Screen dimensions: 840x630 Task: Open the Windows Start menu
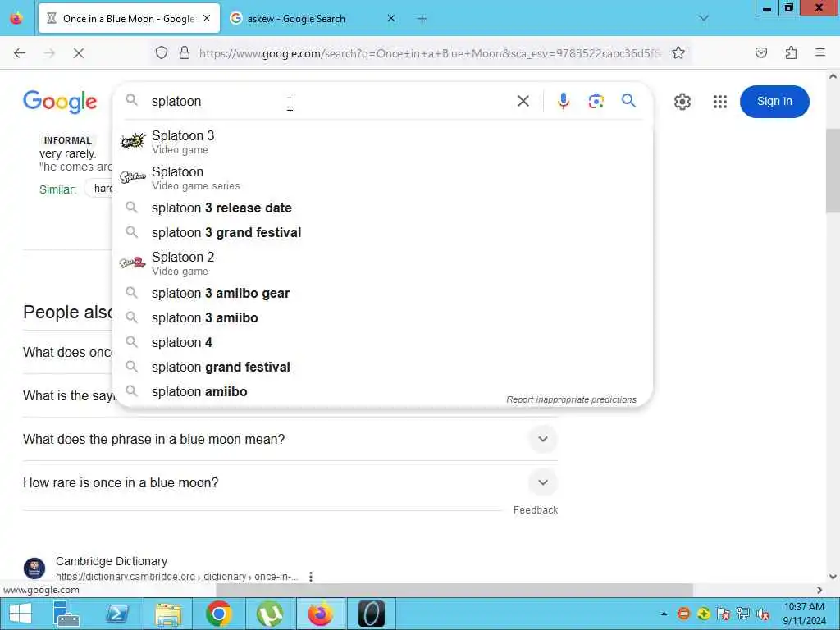[x=21, y=614]
